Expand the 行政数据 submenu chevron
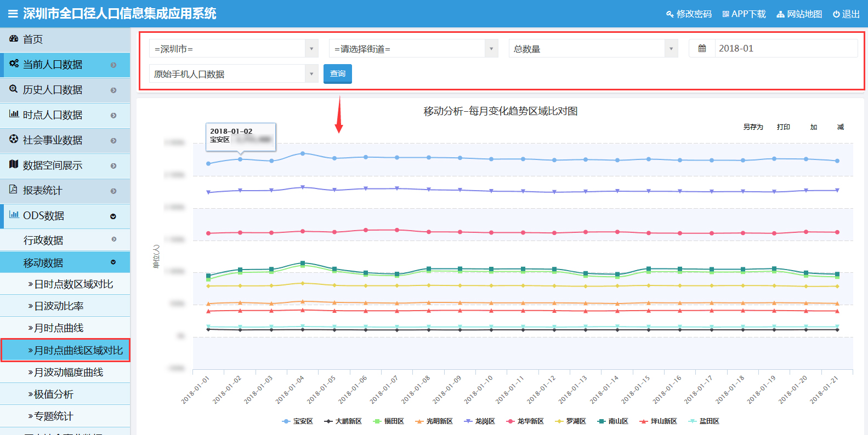The height and width of the screenshot is (435, 868). (114, 239)
